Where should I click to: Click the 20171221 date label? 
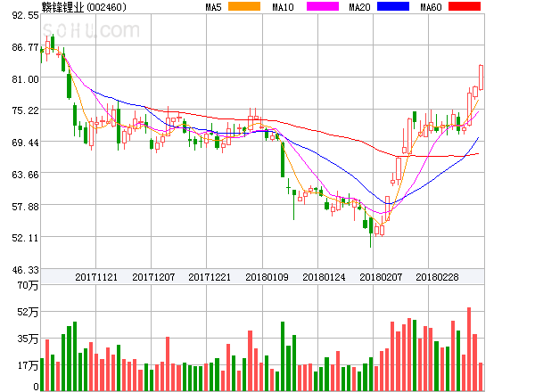pos(210,277)
